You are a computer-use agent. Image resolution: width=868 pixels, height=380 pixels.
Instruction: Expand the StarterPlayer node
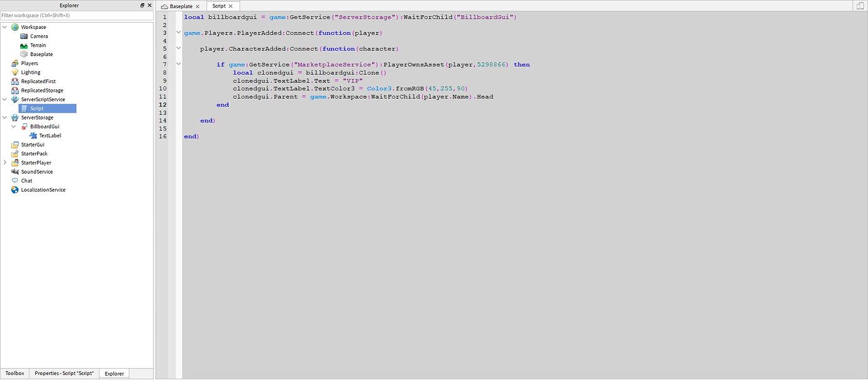click(4, 162)
